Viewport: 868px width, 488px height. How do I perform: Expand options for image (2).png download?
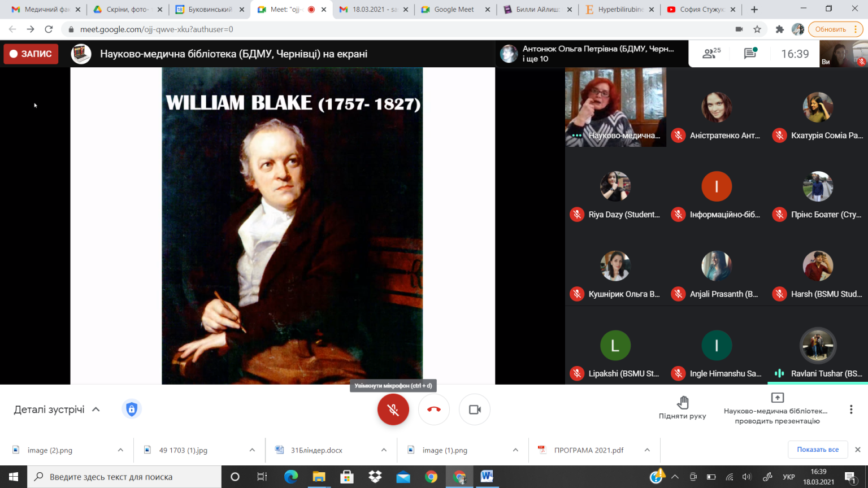point(120,450)
